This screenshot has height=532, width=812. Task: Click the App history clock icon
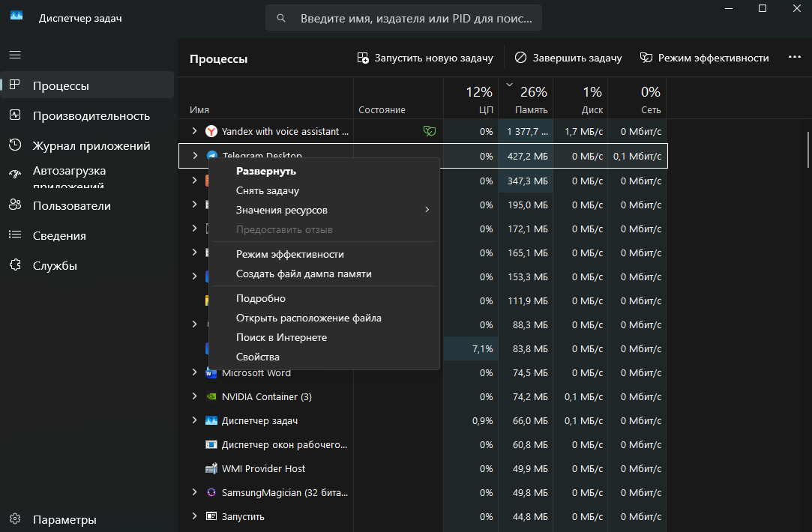tap(15, 145)
